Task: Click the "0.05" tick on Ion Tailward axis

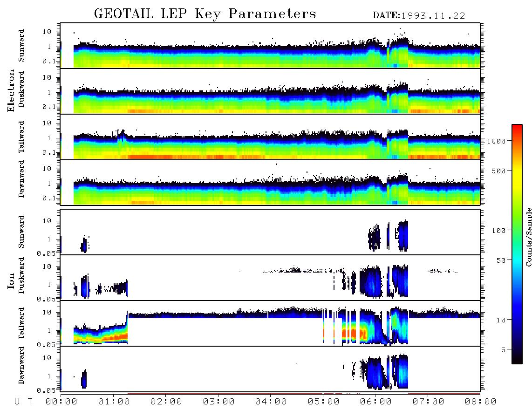Action: tap(46, 344)
